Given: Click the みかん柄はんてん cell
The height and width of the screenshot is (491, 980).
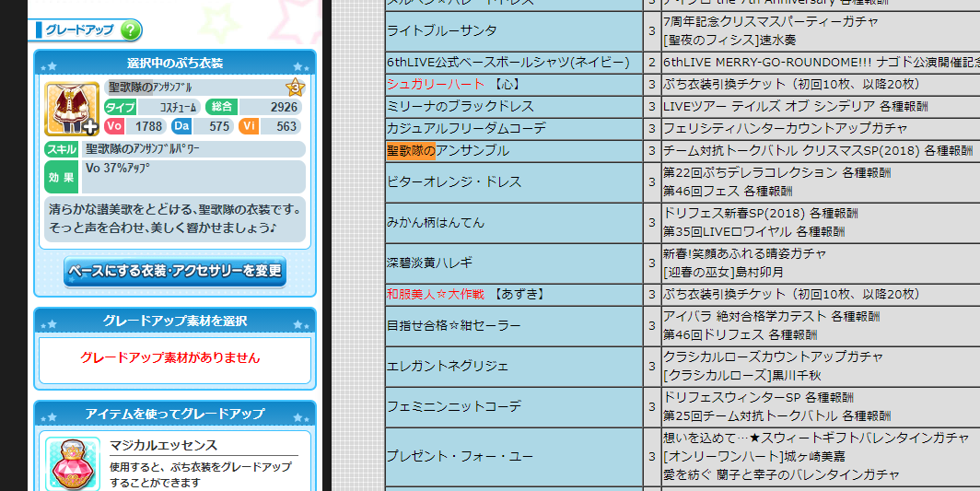Looking at the screenshot, I should tap(514, 223).
